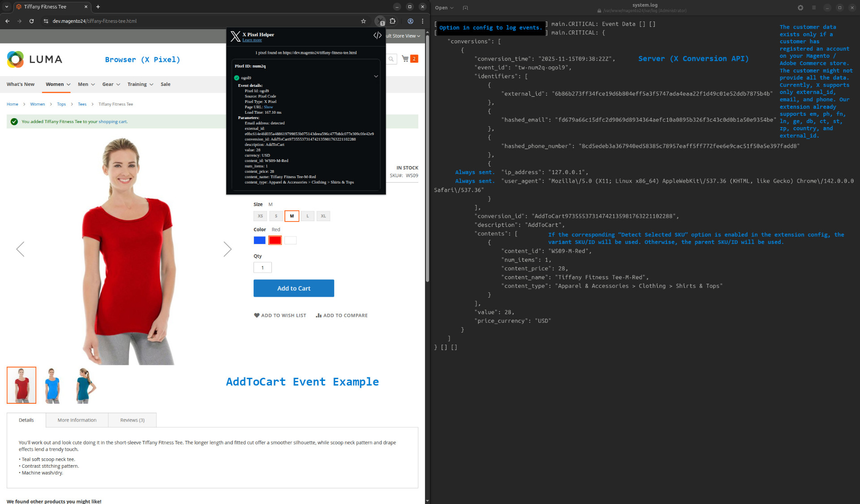Image resolution: width=860 pixels, height=504 pixels.
Task: Click the compare chart icon near Add to Compare
Action: pyautogui.click(x=318, y=315)
